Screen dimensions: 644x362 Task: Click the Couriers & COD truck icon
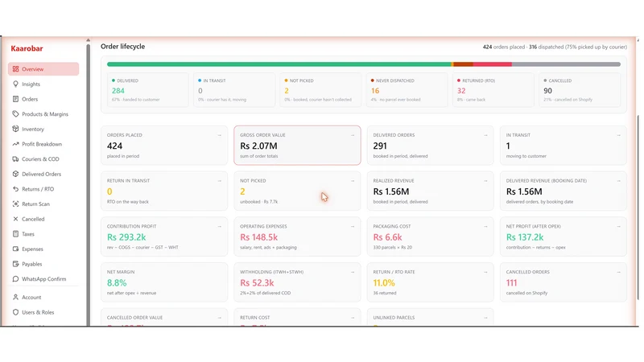click(15, 158)
